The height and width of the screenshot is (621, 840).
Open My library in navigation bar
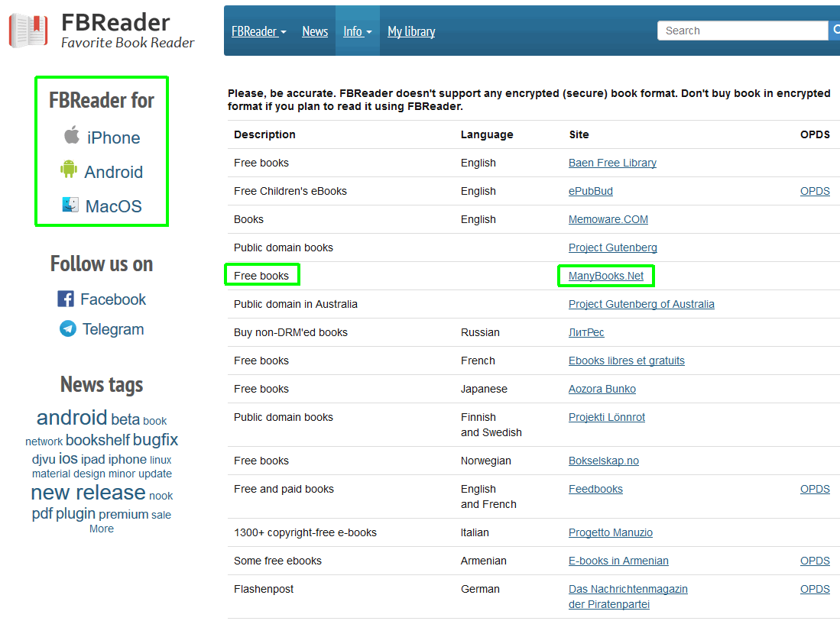(411, 31)
